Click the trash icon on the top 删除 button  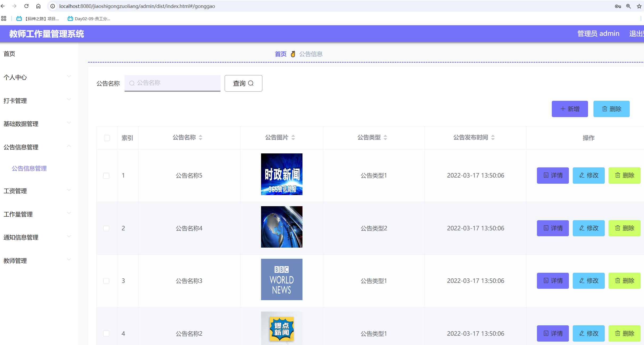pos(605,109)
